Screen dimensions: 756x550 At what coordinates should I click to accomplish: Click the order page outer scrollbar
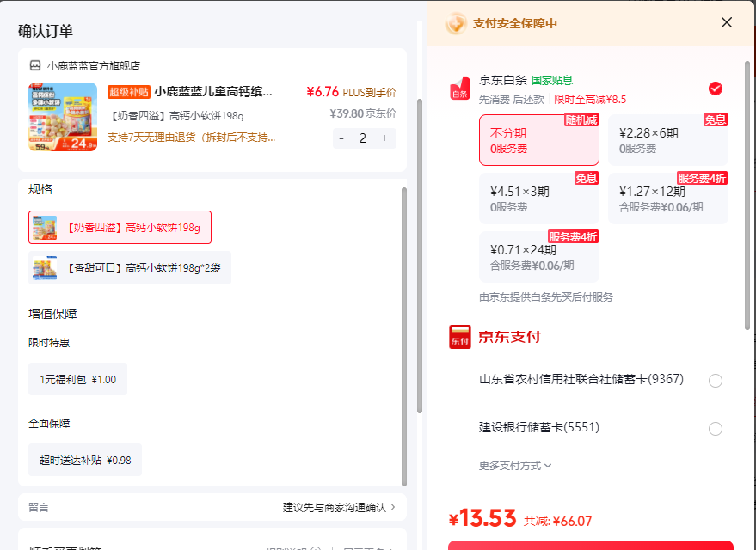click(420, 255)
